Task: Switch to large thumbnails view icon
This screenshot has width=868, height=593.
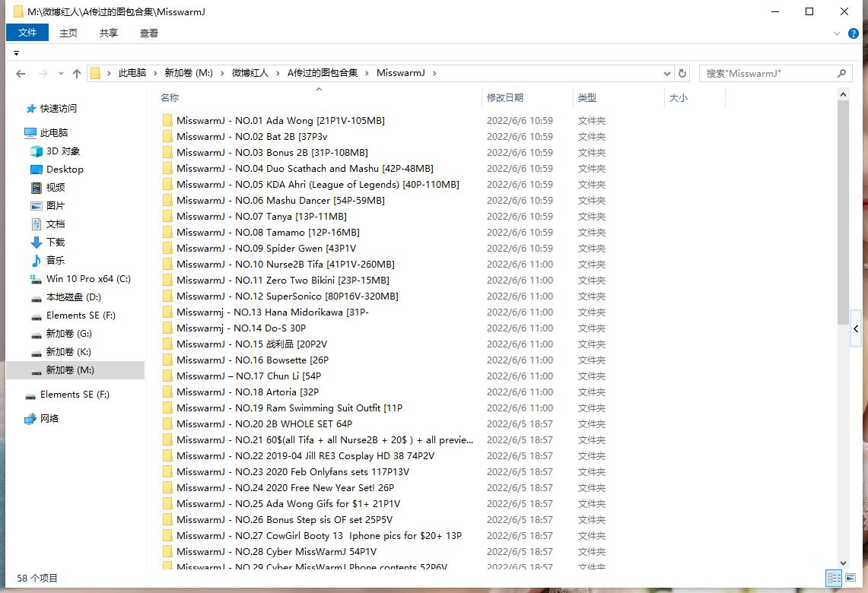Action: (851, 579)
